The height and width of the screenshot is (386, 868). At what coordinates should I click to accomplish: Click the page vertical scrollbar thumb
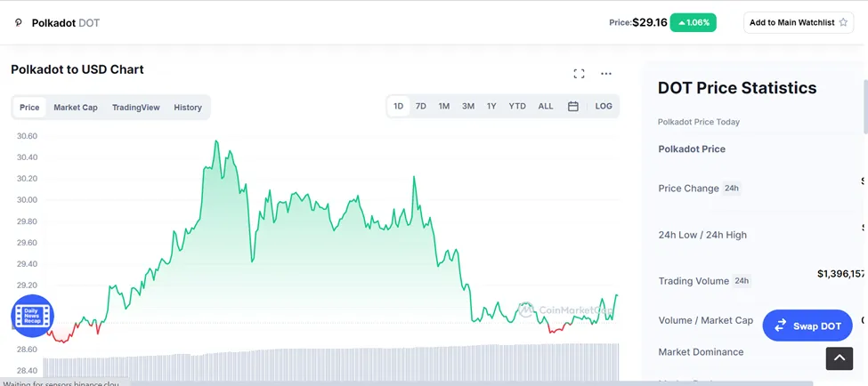point(865,106)
